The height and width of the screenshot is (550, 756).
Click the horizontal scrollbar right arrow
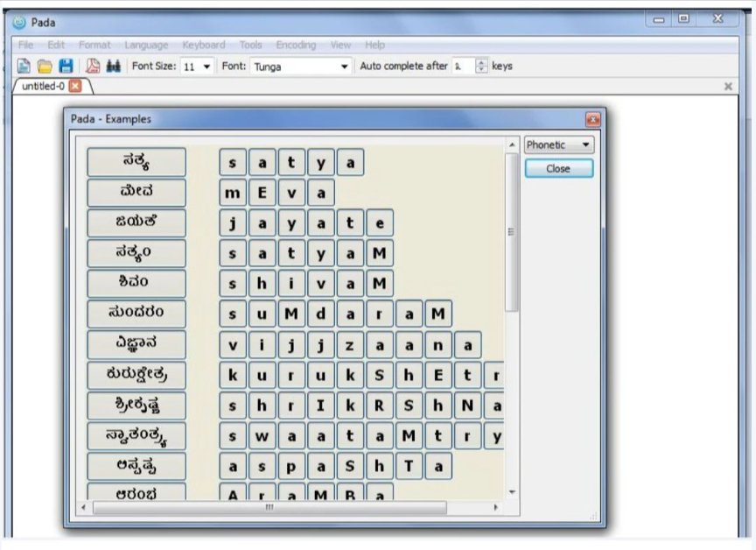495,508
